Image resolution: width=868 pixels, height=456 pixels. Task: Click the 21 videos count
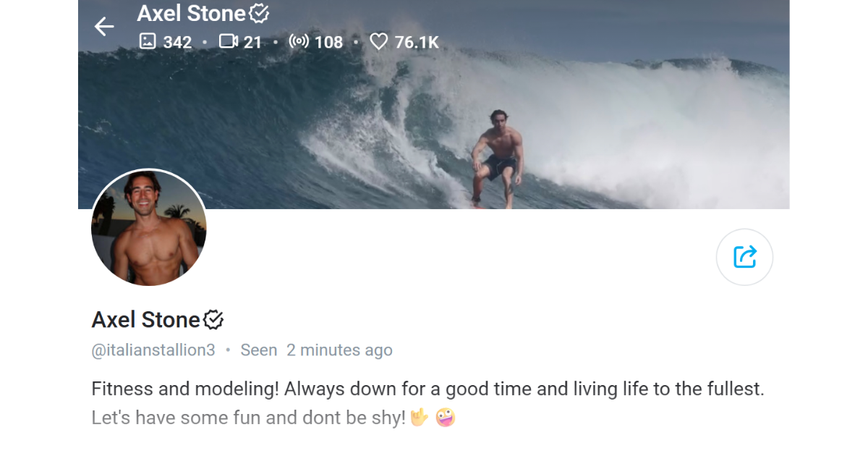pyautogui.click(x=252, y=42)
